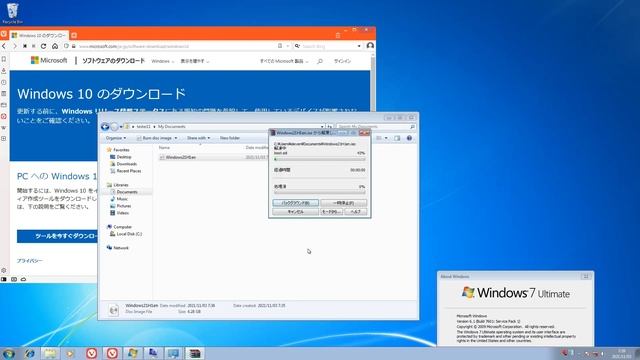The width and height of the screenshot is (640, 360).
Task: Select Libraries in Explorer navigation pane
Action: 121,185
